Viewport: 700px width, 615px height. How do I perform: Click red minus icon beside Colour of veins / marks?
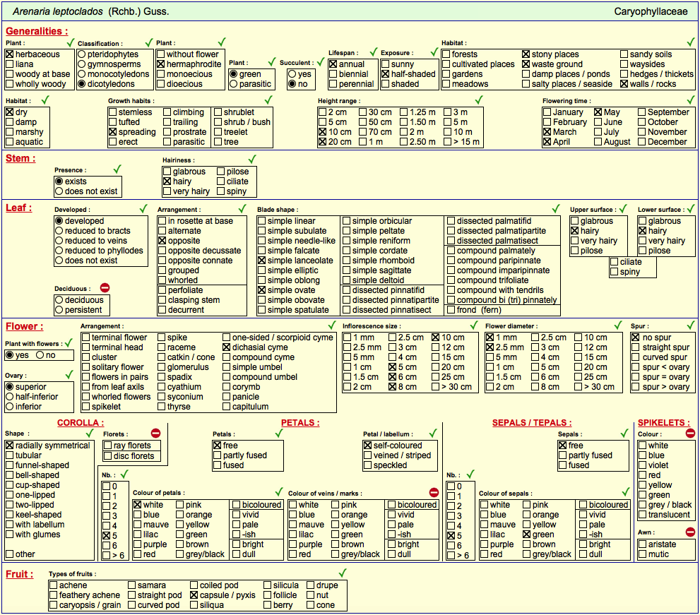(434, 492)
